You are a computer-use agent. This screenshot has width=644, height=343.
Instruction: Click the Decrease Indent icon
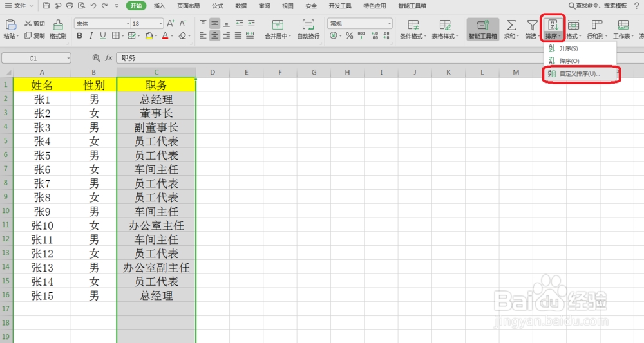(x=240, y=23)
